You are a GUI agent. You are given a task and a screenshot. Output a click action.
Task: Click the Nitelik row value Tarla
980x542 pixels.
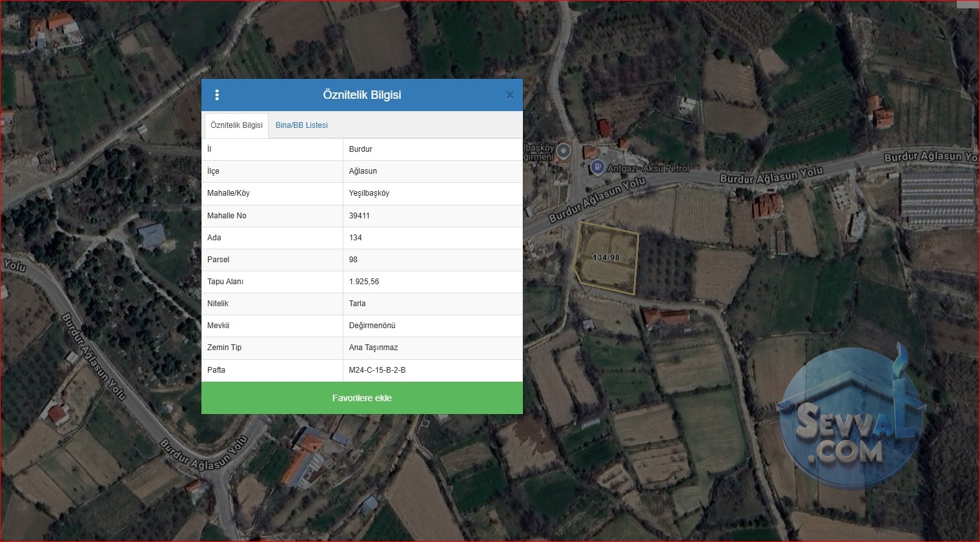(357, 304)
